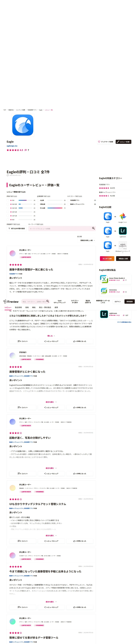This screenshot has height=644, width=138.
Task: Check the 大企業 company size filter
Action: click(38, 200)
